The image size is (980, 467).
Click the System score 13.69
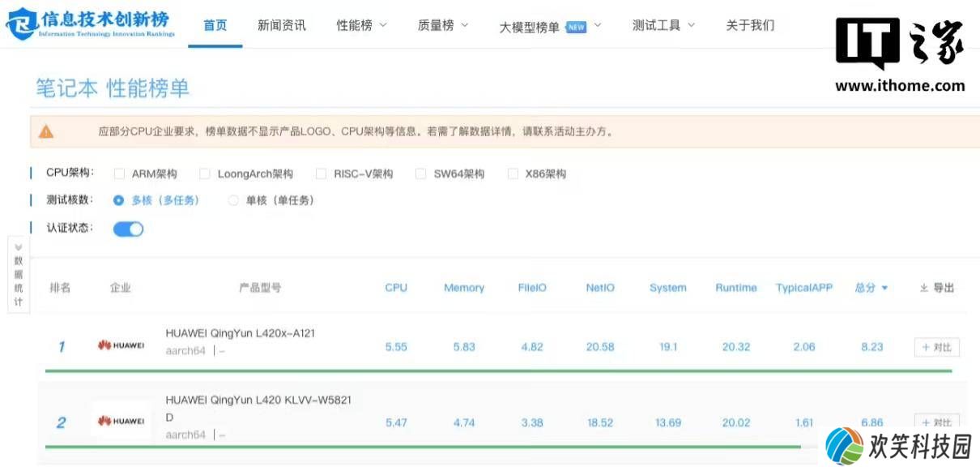668,422
